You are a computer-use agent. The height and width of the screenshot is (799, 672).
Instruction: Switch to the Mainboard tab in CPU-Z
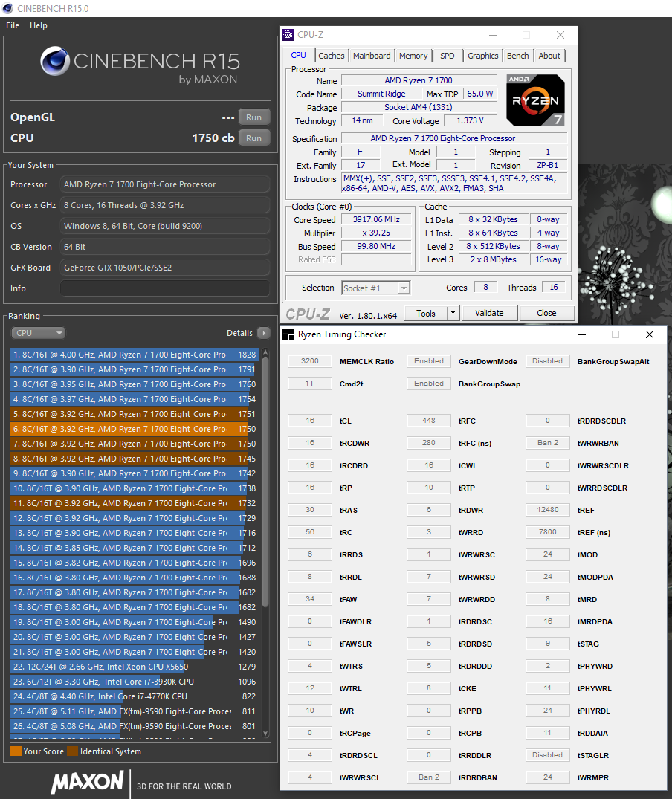click(372, 56)
